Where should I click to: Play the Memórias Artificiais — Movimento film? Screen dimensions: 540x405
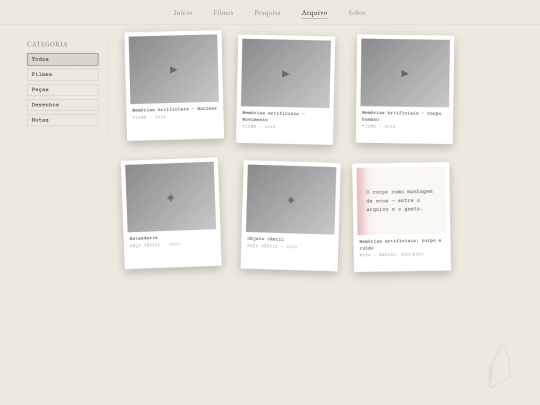click(285, 74)
